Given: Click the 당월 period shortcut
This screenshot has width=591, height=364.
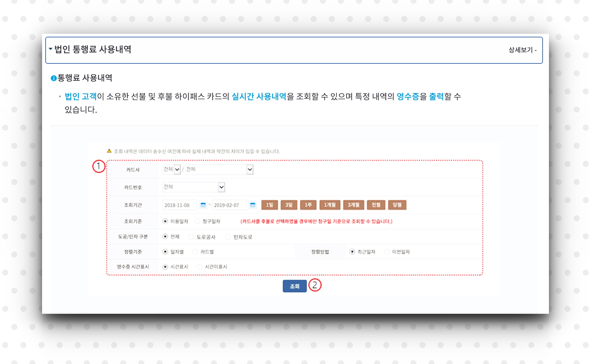Looking at the screenshot, I should click(x=397, y=205).
